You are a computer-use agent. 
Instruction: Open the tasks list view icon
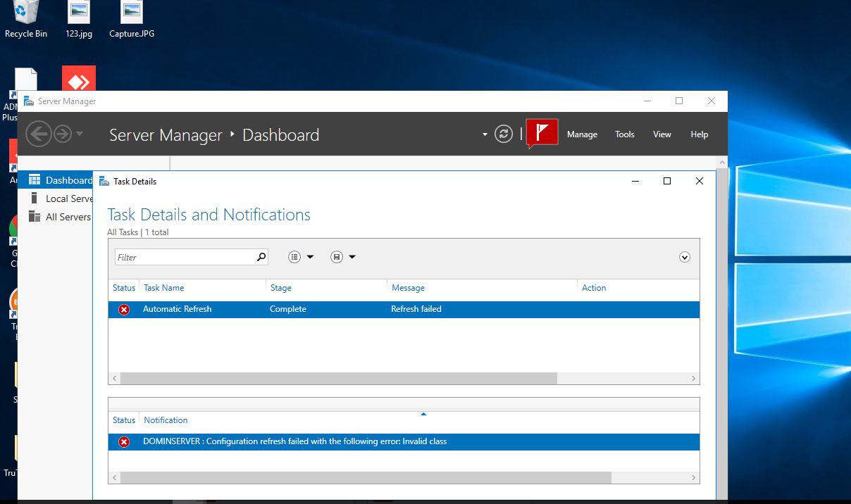tap(295, 256)
